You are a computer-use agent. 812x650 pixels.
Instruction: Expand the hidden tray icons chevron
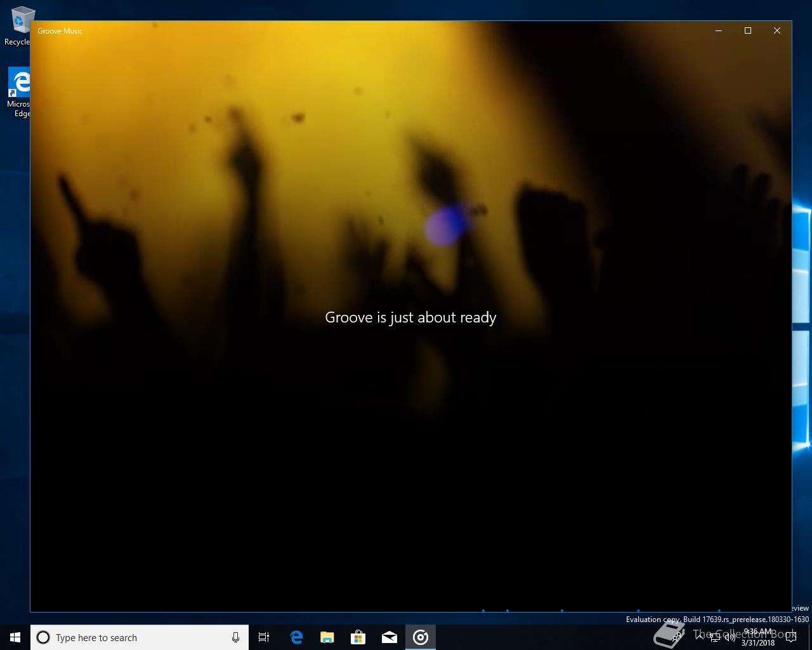pyautogui.click(x=700, y=637)
